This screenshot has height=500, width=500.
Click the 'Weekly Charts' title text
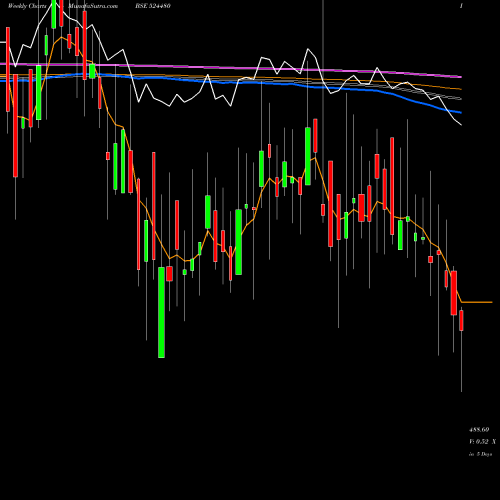pyautogui.click(x=27, y=6)
